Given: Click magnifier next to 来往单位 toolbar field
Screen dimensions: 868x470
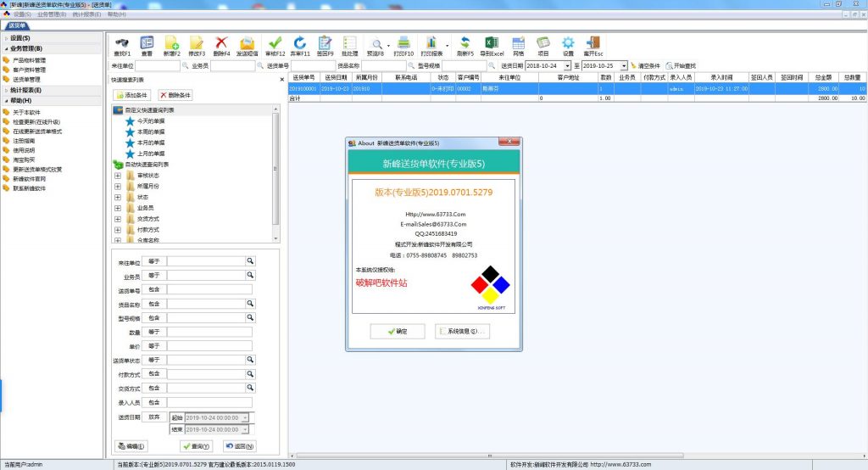Looking at the screenshot, I should click(186, 65).
